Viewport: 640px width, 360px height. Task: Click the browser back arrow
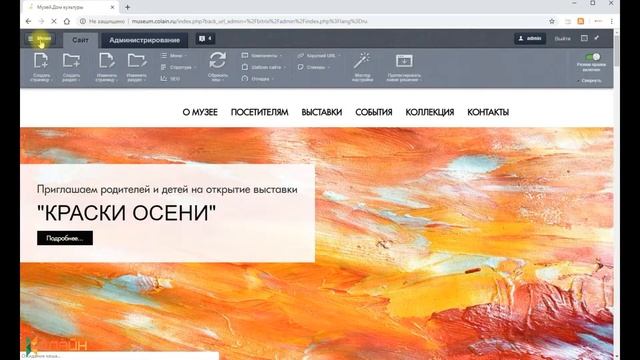pyautogui.click(x=28, y=21)
